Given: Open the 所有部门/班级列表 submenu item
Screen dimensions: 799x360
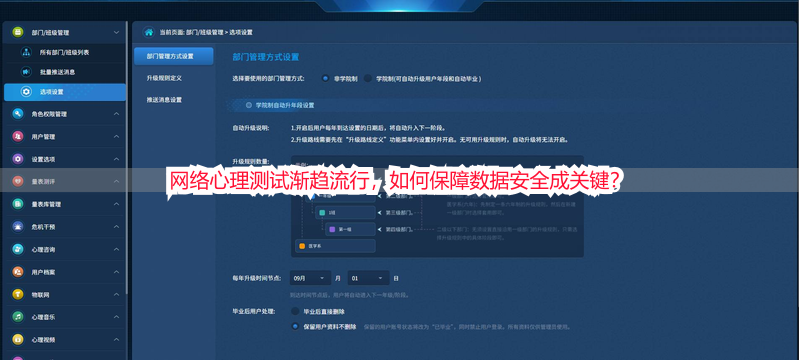Looking at the screenshot, I should 65,53.
